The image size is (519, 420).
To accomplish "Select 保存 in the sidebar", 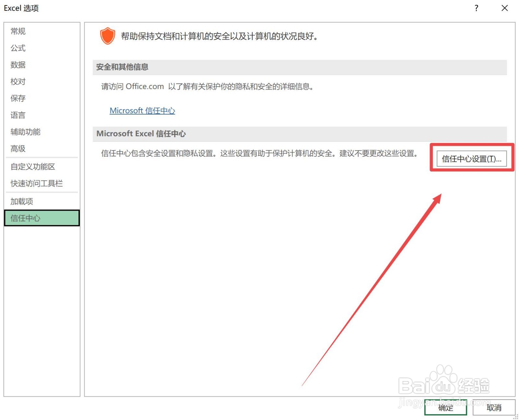I will 42,98.
